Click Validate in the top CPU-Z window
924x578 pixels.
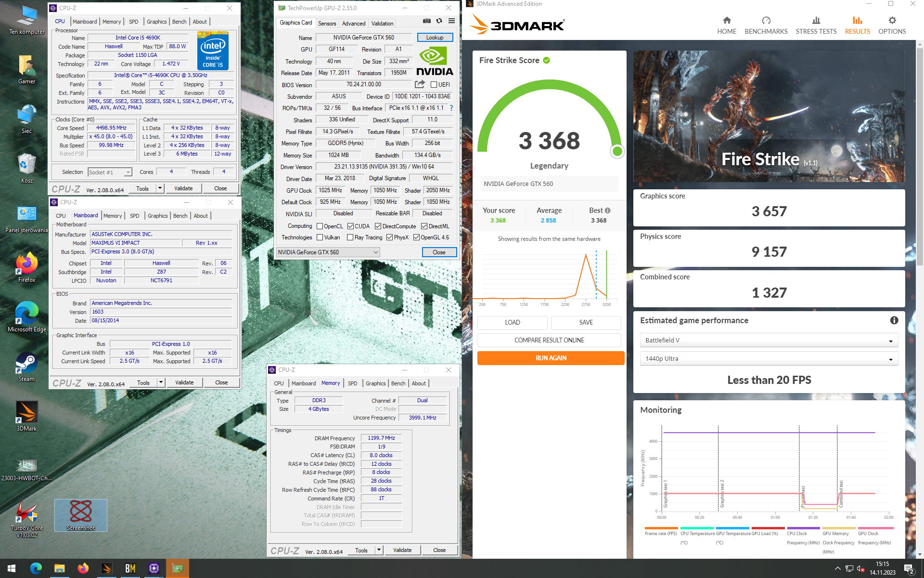point(183,188)
